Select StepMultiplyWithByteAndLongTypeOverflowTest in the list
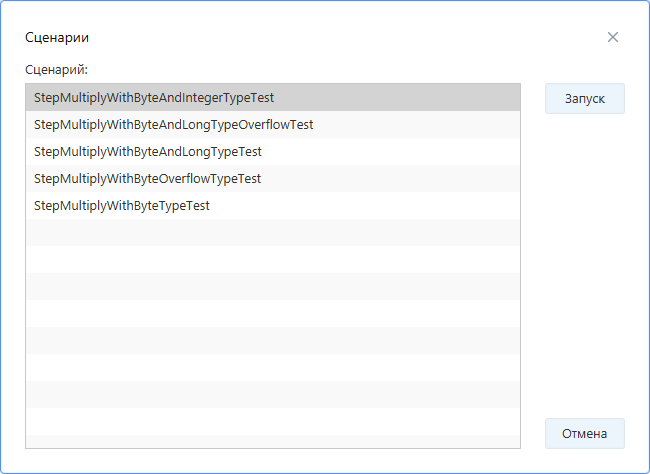The image size is (650, 474). coord(174,125)
